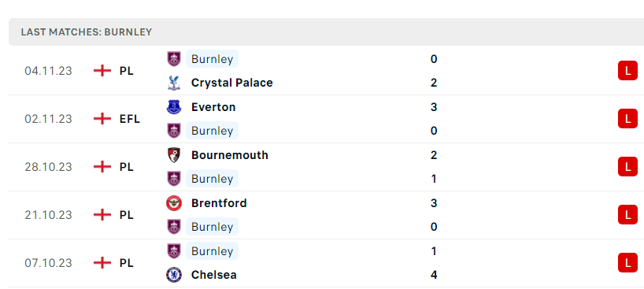Click England flag in the 07.10.23 row

102,263
